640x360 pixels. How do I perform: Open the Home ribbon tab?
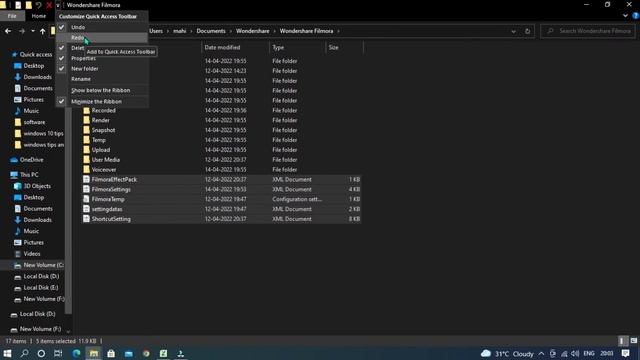point(39,16)
